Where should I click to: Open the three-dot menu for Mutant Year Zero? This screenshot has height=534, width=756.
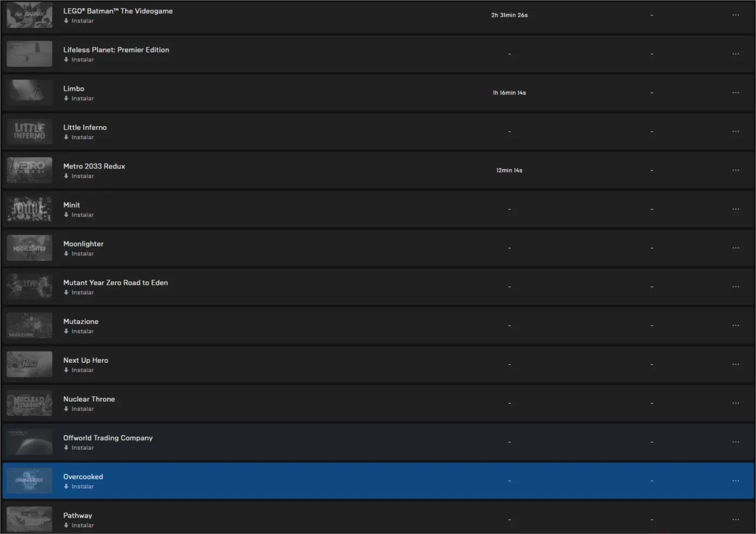pyautogui.click(x=735, y=287)
